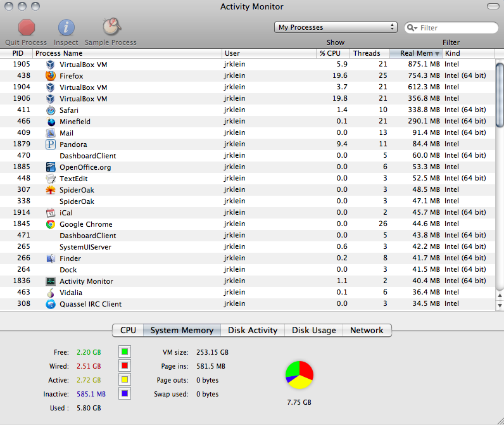This screenshot has height=425, width=504.
Task: Click the magnifier icon in the Filter field
Action: (x=412, y=28)
